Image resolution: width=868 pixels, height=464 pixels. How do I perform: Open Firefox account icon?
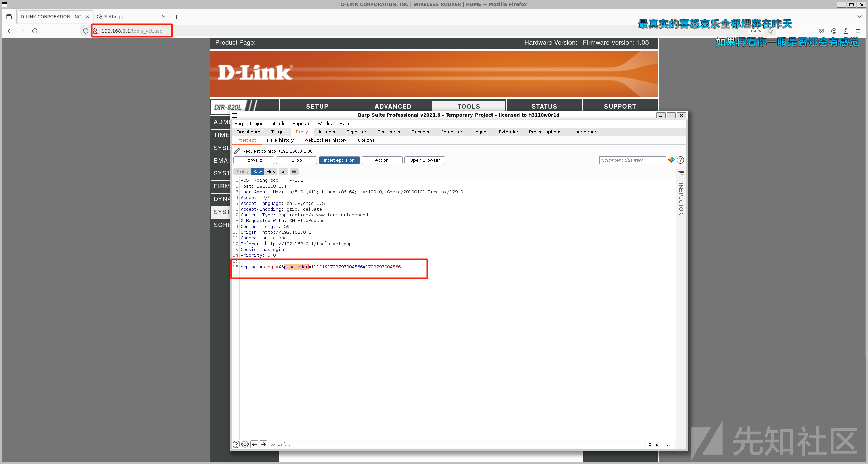click(834, 31)
